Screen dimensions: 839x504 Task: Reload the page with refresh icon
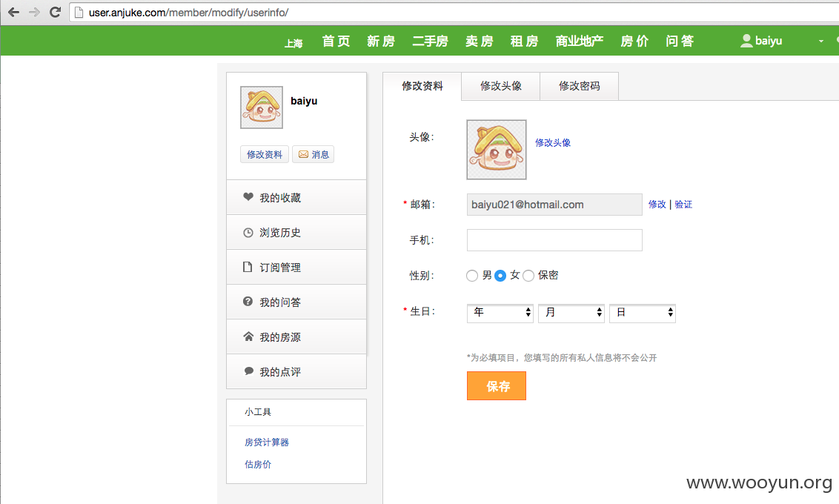pos(55,13)
